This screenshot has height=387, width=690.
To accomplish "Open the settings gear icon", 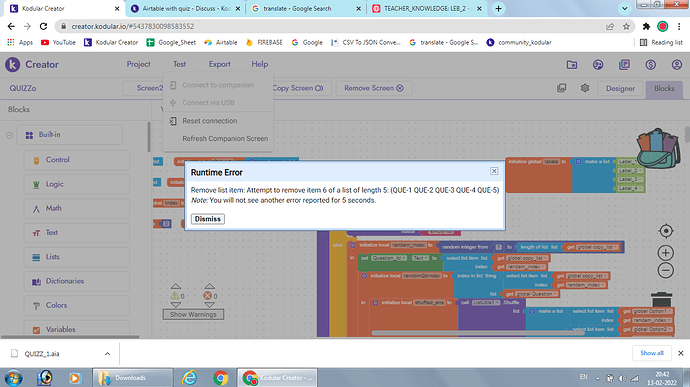I will click(584, 88).
